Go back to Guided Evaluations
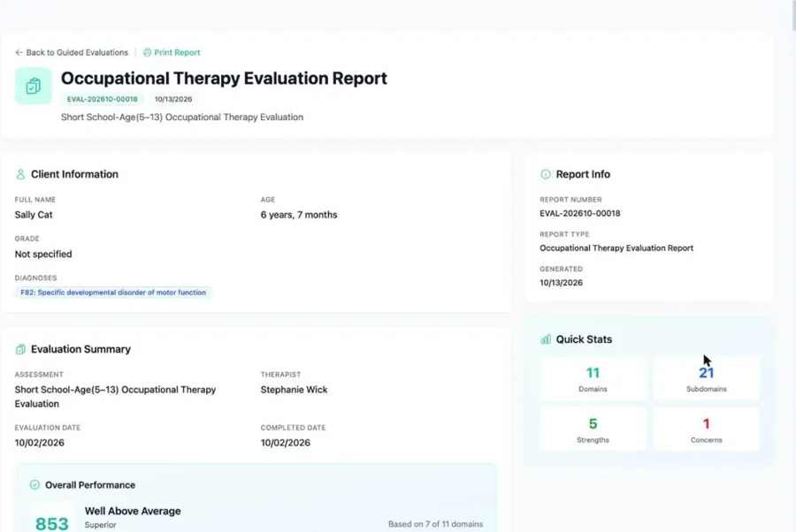 coord(72,52)
